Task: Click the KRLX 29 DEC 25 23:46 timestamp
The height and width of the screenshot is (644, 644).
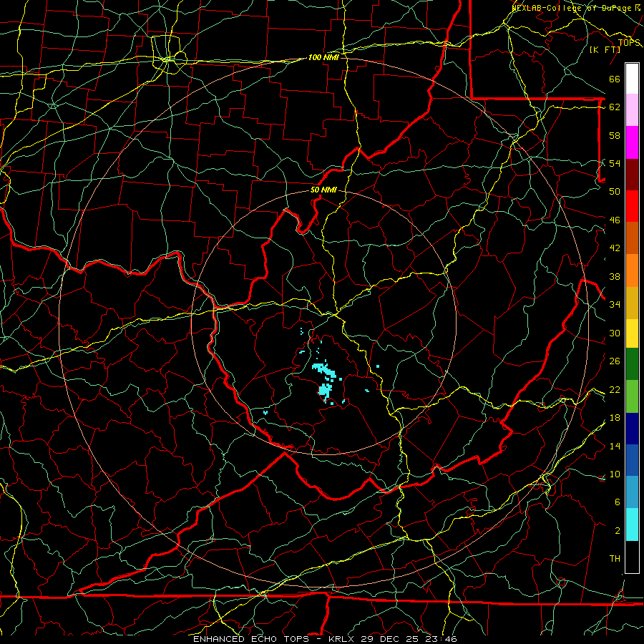Action: [393, 639]
